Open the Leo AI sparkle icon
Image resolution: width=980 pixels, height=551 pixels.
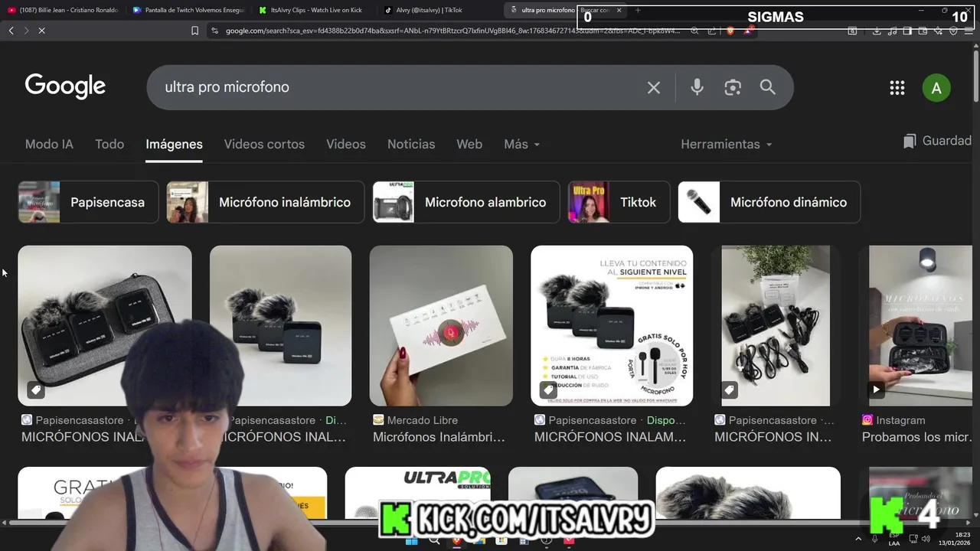[938, 31]
